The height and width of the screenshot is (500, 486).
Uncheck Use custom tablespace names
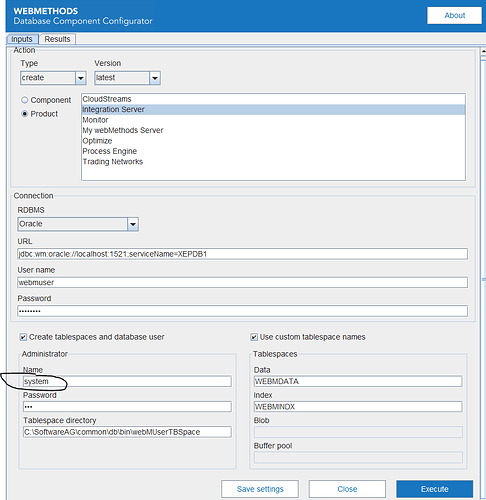click(254, 337)
